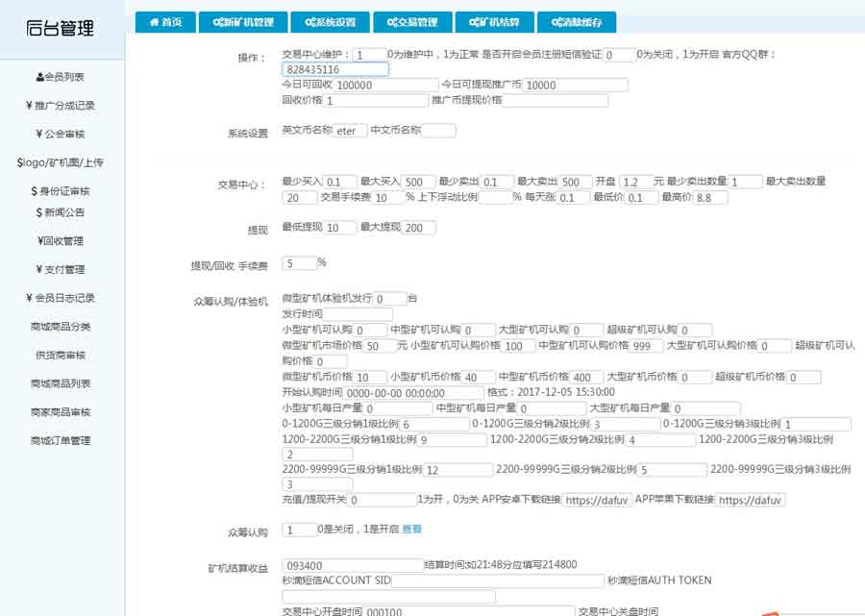This screenshot has height=616, width=865.
Task: Open 推广分成记录 in the sidebar
Action: click(x=61, y=106)
